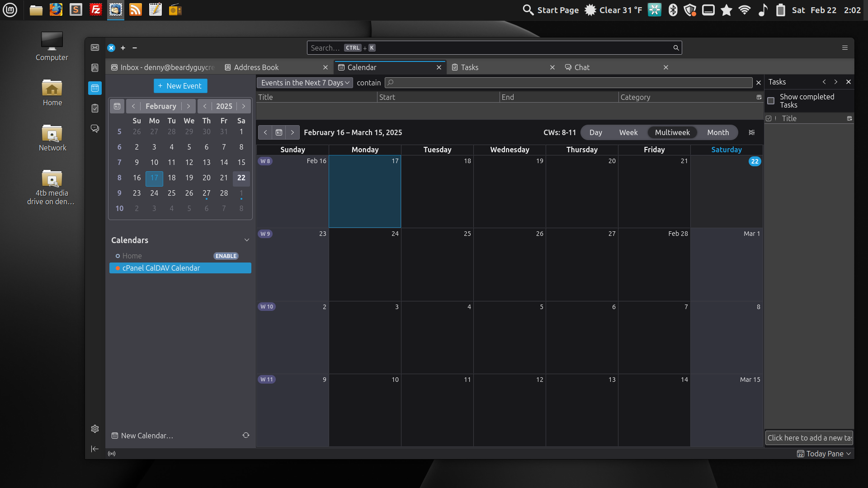Open the Address Book sidebar icon
Image resolution: width=868 pixels, height=488 pixels.
point(94,68)
